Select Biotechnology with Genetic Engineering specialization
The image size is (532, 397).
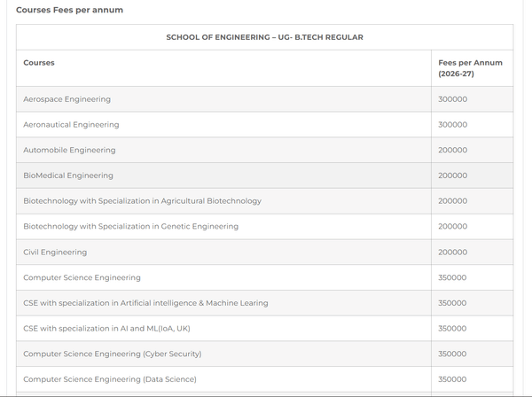(x=130, y=227)
